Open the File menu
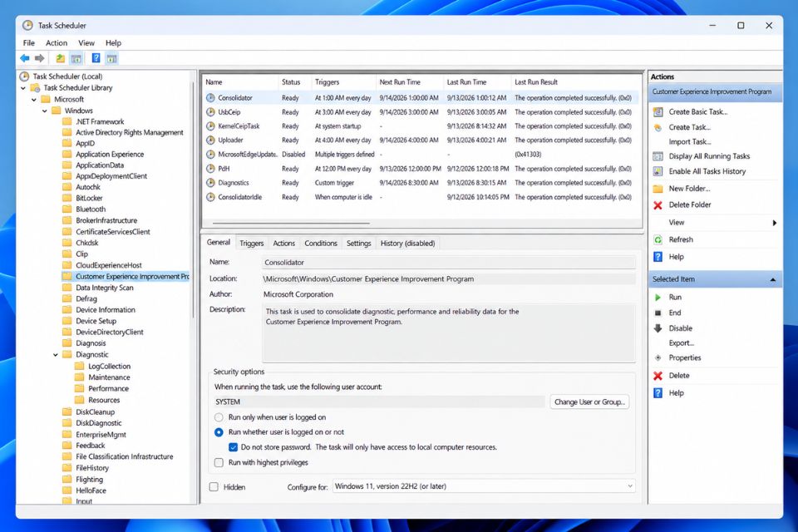Image resolution: width=798 pixels, height=532 pixels. point(29,43)
